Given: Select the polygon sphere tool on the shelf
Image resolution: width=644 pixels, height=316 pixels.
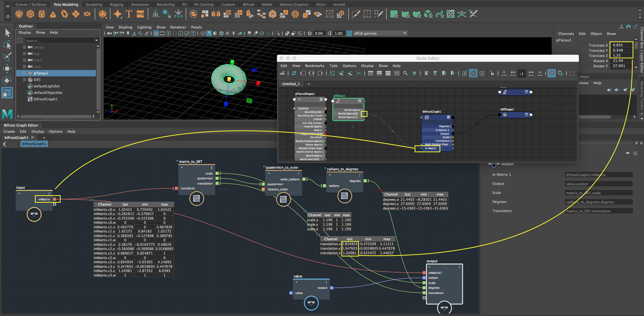Looking at the screenshot, I should [19, 14].
